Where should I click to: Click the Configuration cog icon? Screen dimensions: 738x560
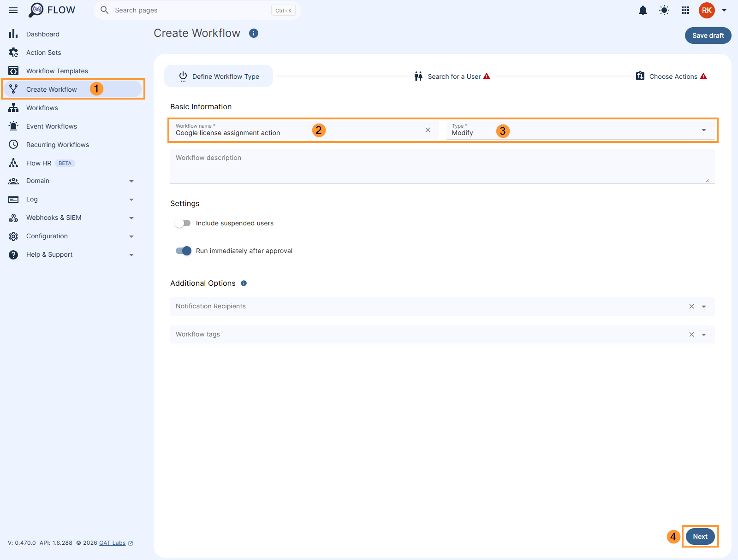click(x=13, y=236)
